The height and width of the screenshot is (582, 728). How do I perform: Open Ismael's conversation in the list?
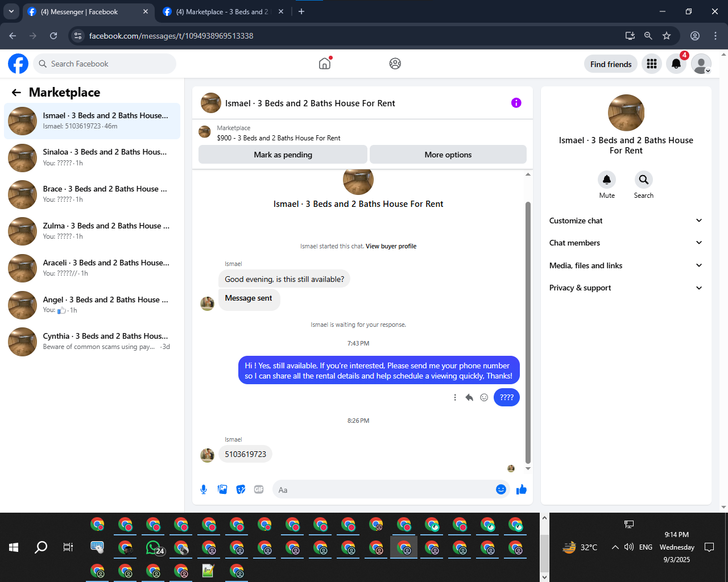pyautogui.click(x=92, y=121)
